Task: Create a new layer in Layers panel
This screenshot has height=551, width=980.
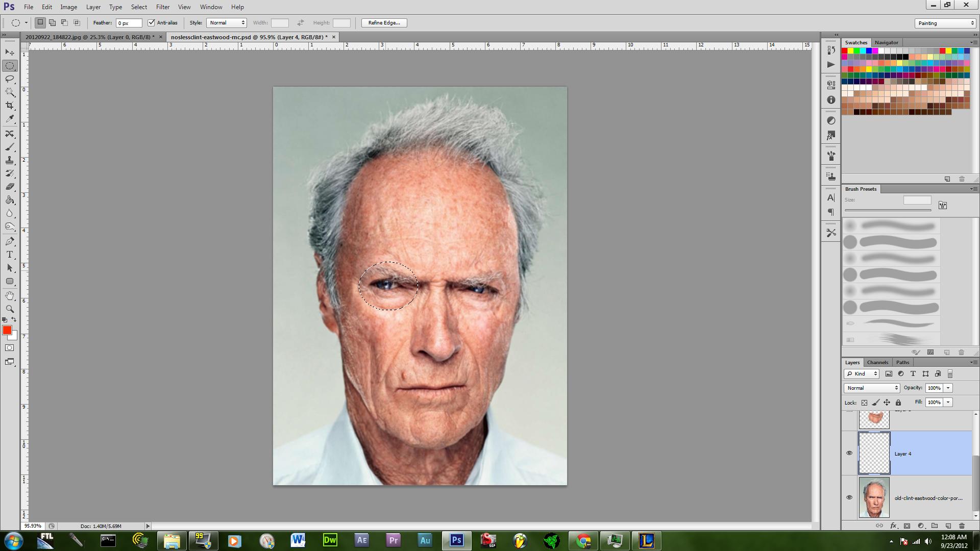Action: point(948,525)
